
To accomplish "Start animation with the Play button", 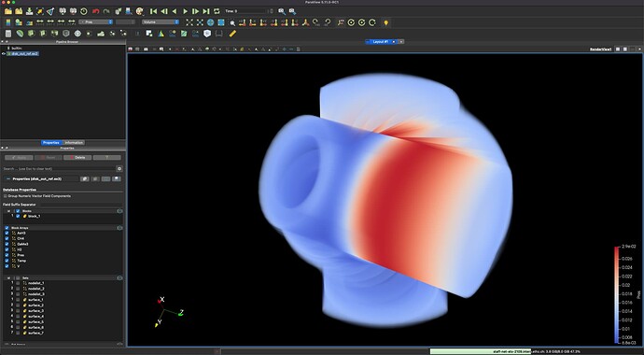I will 185,11.
